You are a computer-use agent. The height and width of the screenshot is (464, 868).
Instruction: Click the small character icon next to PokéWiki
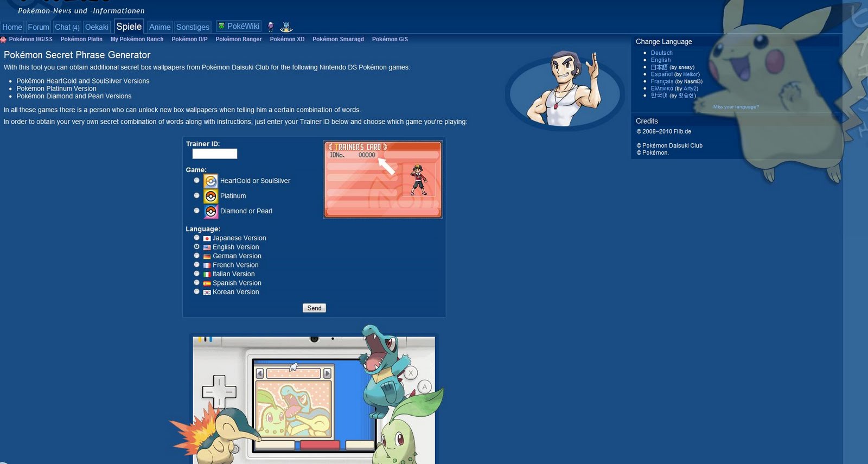[x=271, y=27]
